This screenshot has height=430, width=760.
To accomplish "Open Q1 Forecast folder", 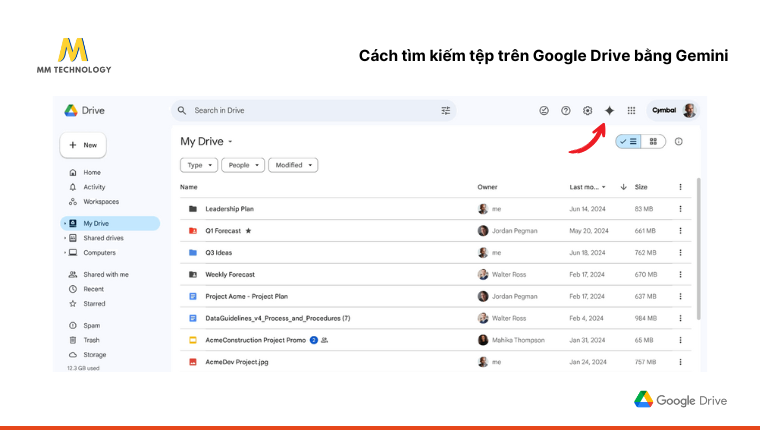I will point(223,231).
